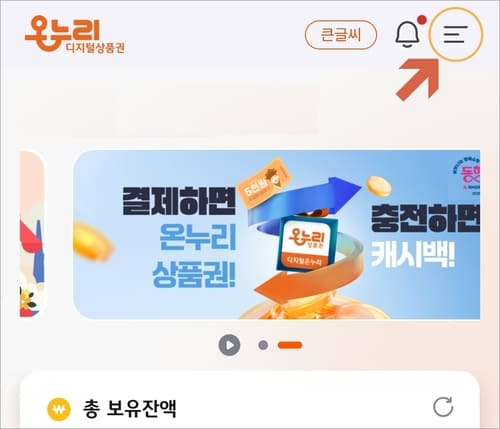Viewport: 500px width, 429px height.
Task: Open the notification bell
Action: (407, 34)
